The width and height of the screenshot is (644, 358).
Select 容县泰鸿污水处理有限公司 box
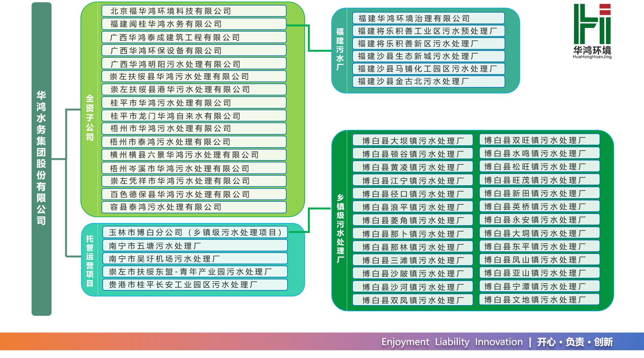pos(194,207)
